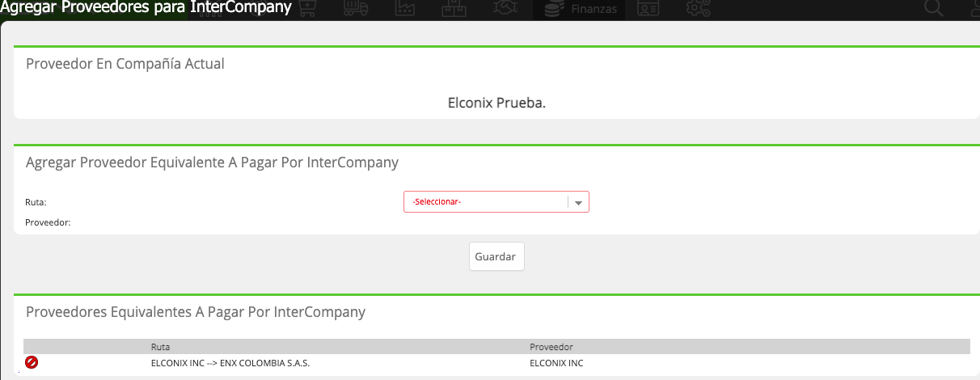Viewport: 980px width, 380px height.
Task: Click the Guardar button
Action: click(496, 256)
